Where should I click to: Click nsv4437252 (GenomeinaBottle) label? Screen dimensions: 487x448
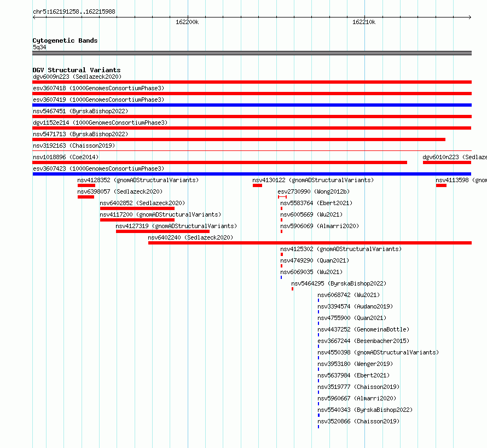(363, 329)
